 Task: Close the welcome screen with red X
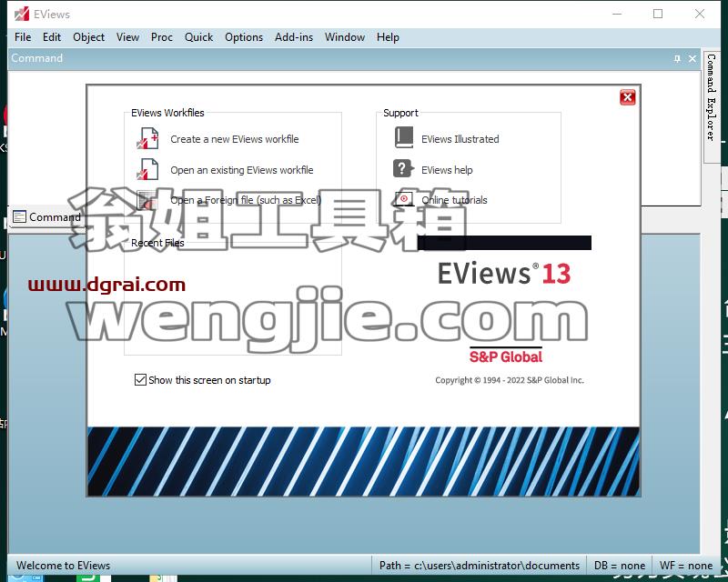[x=627, y=97]
